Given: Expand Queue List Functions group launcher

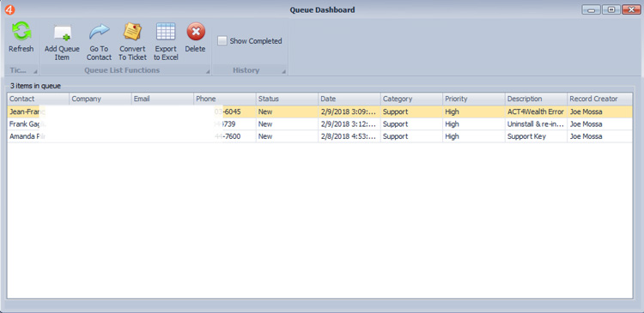Looking at the screenshot, I should coord(208,72).
